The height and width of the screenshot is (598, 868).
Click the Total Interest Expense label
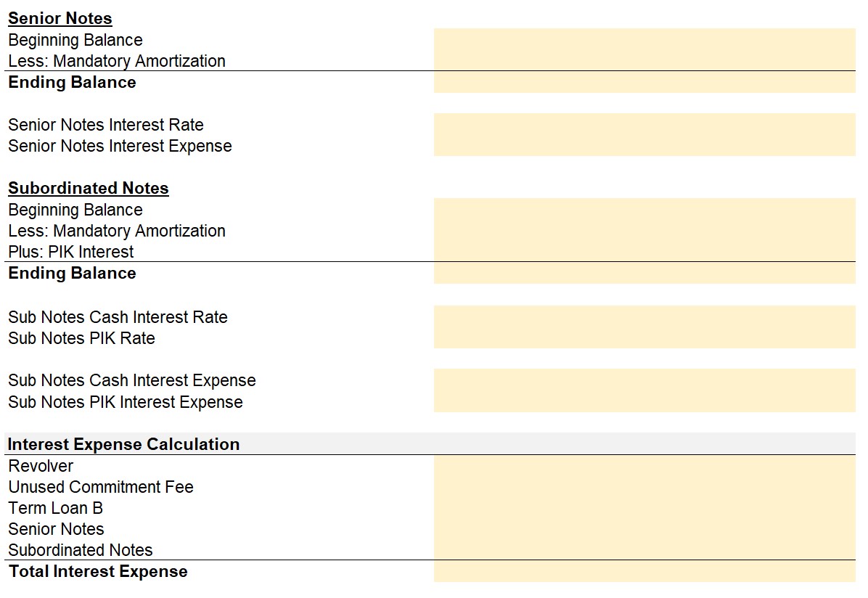[98, 571]
